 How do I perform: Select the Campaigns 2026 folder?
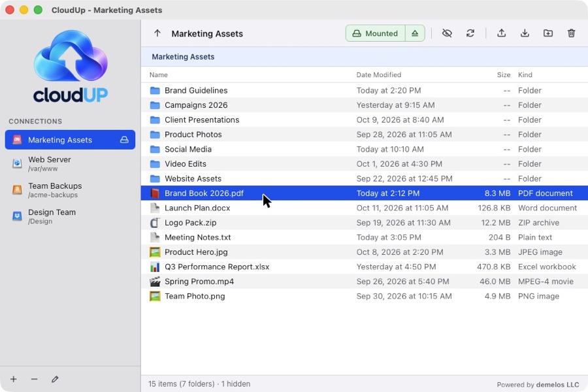365,105
